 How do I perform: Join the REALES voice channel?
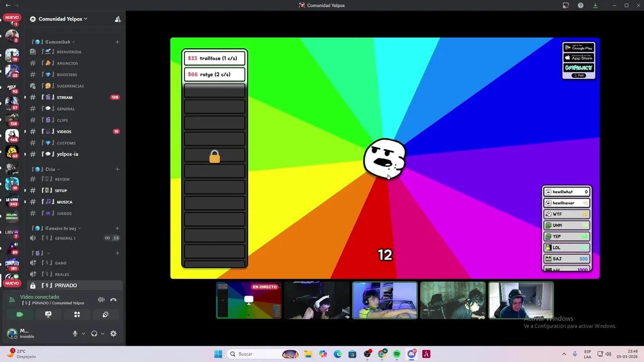[74, 275]
